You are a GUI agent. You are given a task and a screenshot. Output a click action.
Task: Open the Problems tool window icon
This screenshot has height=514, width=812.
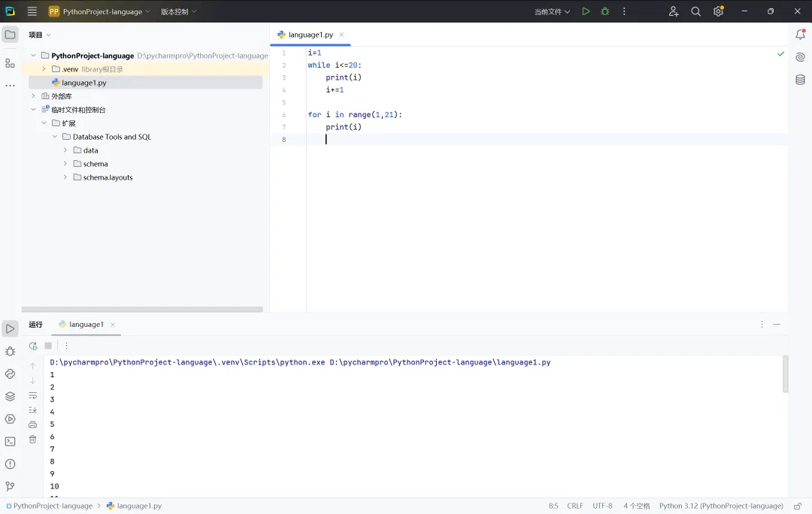coord(10,464)
